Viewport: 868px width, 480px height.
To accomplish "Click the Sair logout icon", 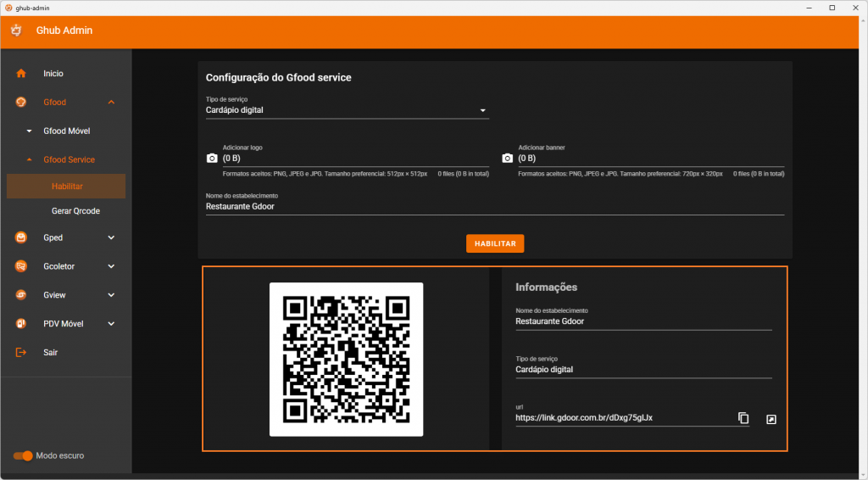I will tap(21, 352).
